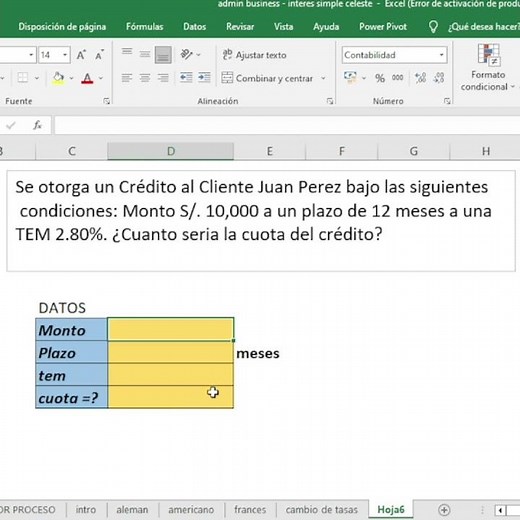Select column F header

click(x=342, y=151)
